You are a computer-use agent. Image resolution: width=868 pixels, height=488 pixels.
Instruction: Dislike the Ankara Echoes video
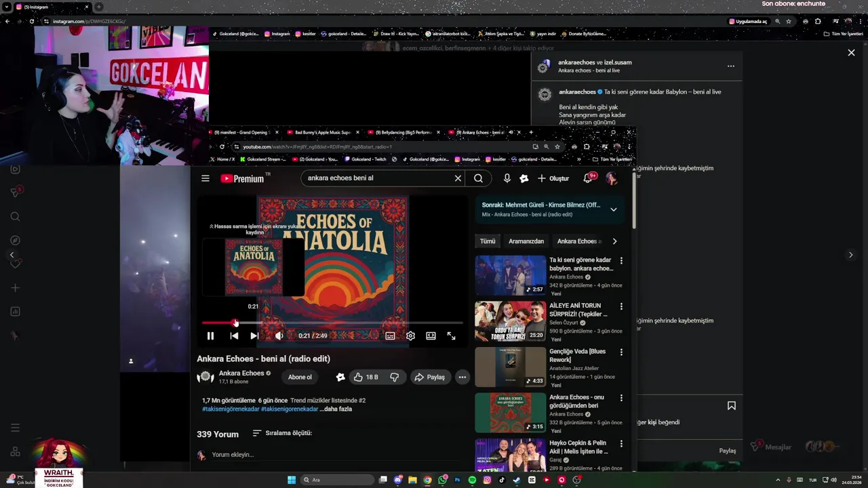click(x=395, y=377)
